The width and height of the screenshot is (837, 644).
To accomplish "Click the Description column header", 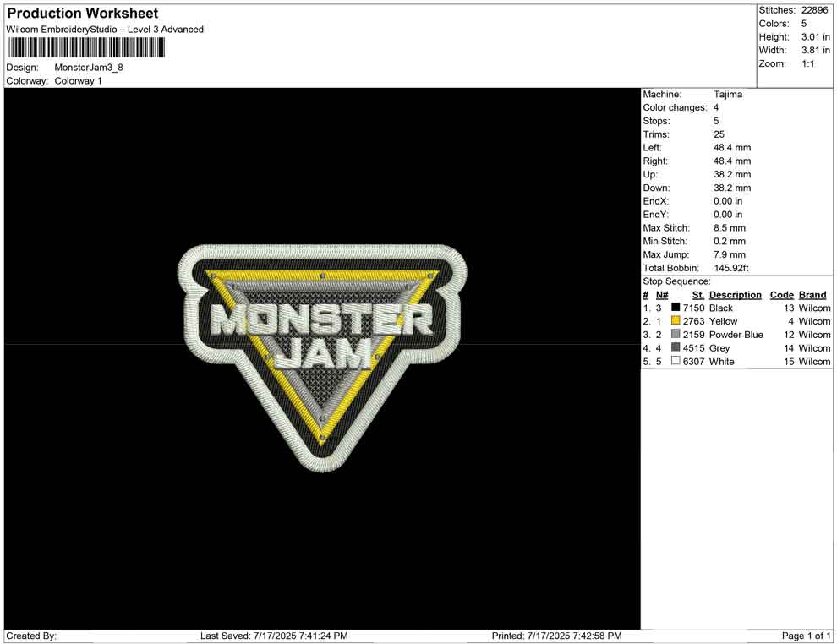I will [x=735, y=295].
